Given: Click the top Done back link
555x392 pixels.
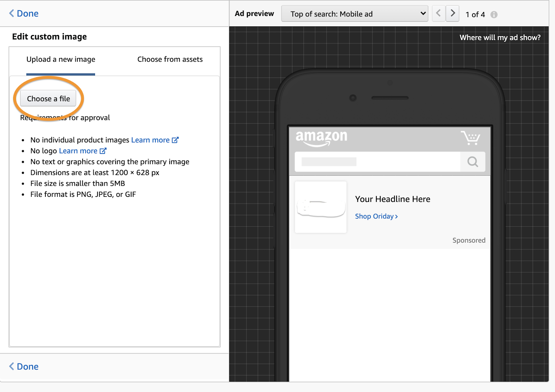Looking at the screenshot, I should pyautogui.click(x=24, y=14).
